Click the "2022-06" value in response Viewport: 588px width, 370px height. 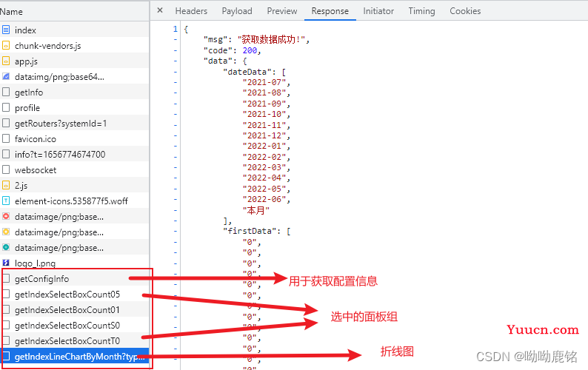click(264, 199)
